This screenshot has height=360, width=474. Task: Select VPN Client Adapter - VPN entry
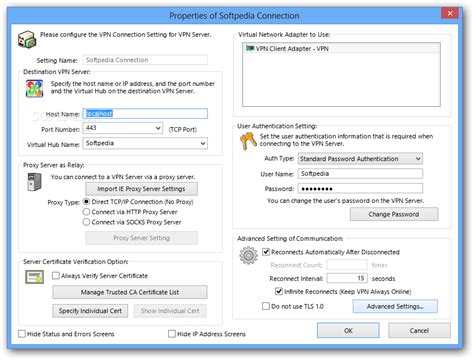[x=341, y=48]
